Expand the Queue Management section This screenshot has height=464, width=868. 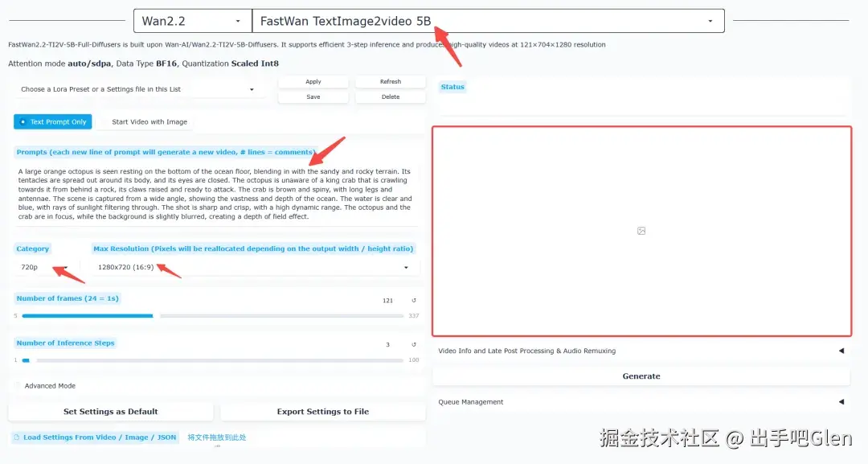tap(641, 402)
